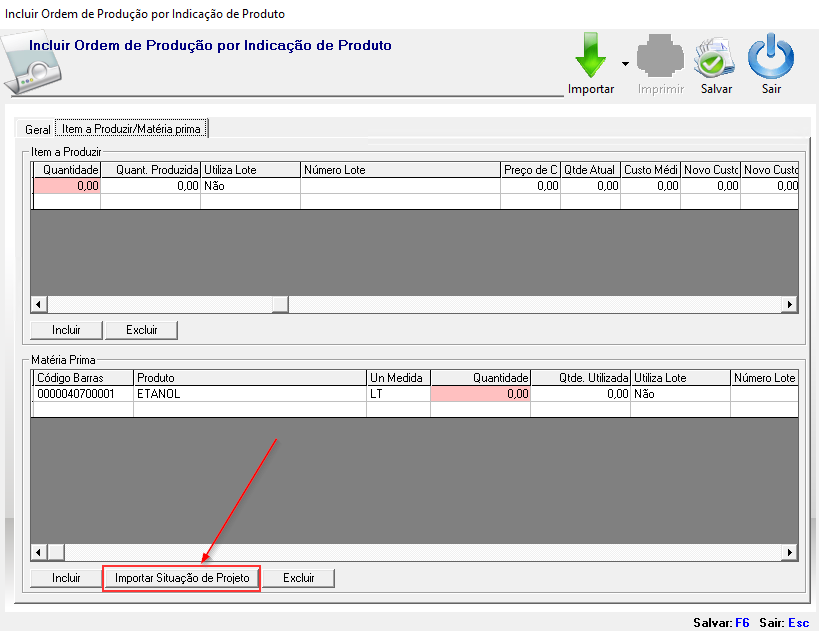Screen dimensions: 819x631
Task: Click the pink Quantidade cell of ETANOL row
Action: pos(481,394)
